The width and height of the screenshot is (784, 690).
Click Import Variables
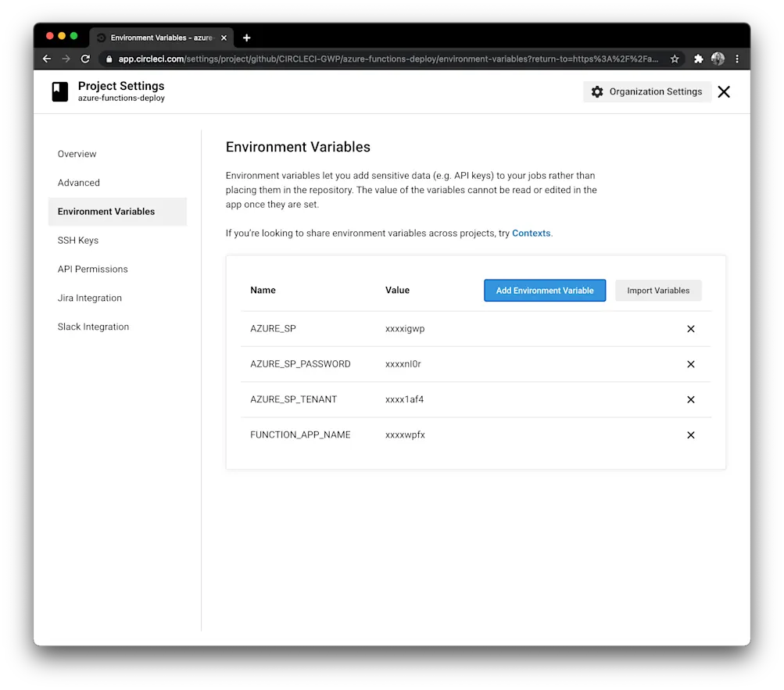pos(658,290)
